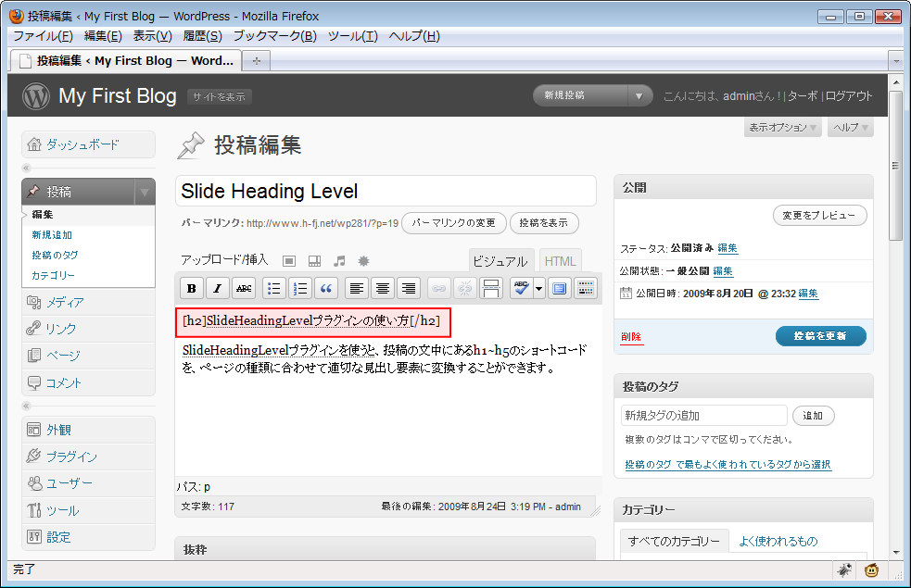This screenshot has height=588, width=911.
Task: Click the unlink broken chain icon
Action: coord(465,288)
